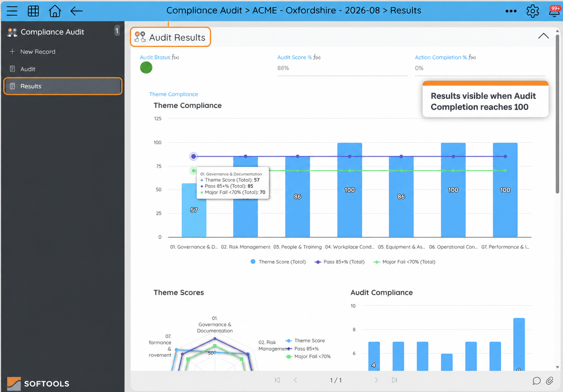Click the Governance bar showing 57
The height and width of the screenshot is (392, 563).
(x=194, y=210)
